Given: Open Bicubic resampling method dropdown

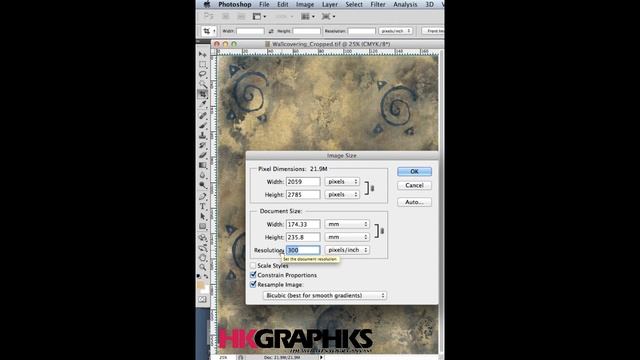Looking at the screenshot, I should coord(325,295).
